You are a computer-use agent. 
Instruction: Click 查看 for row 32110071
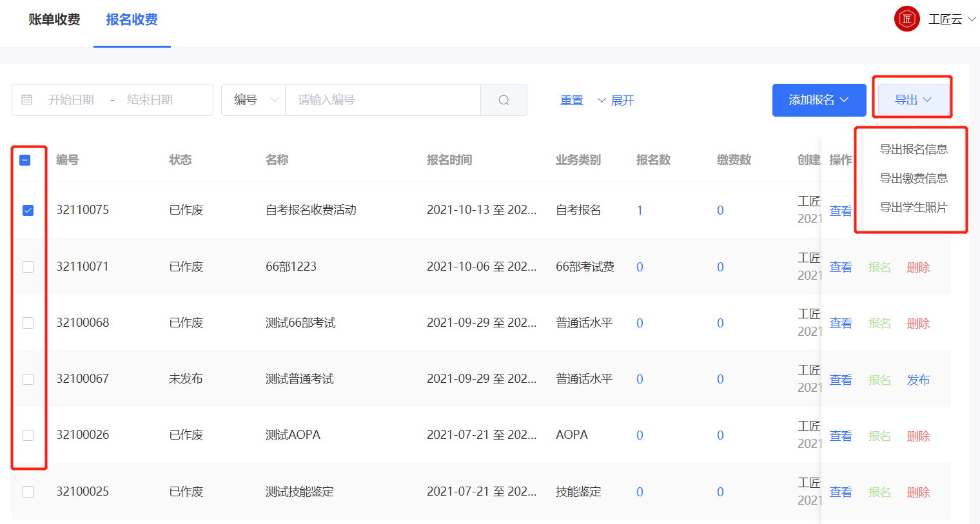(x=841, y=267)
